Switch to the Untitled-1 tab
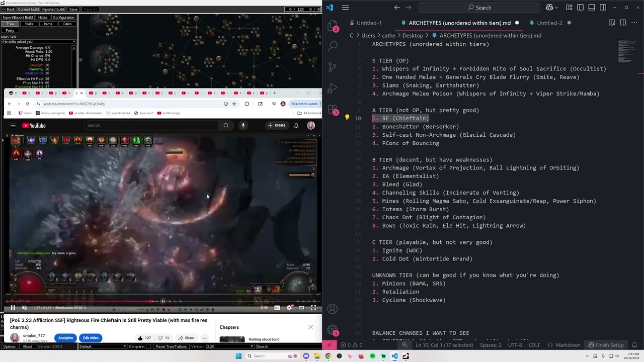The height and width of the screenshot is (362, 644). [369, 23]
